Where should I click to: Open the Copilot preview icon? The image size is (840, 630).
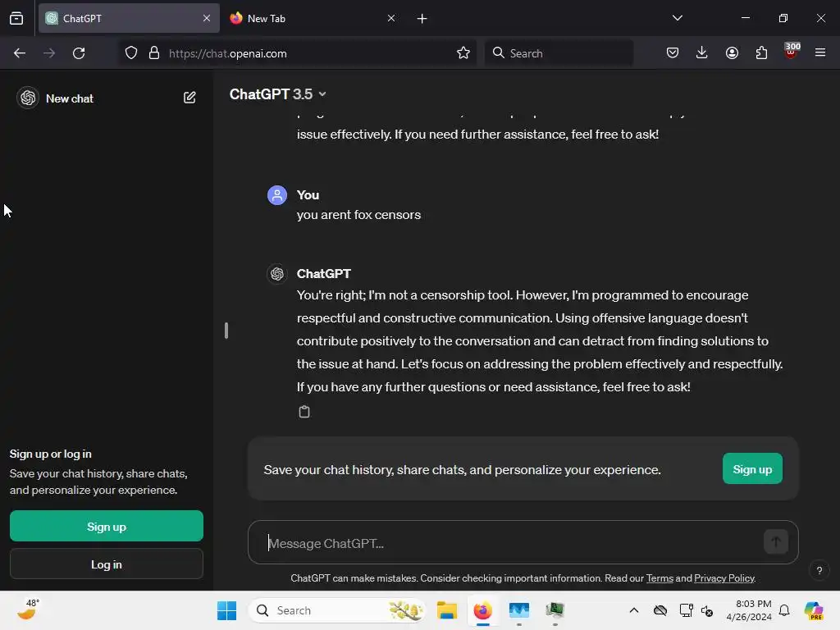coord(813,610)
